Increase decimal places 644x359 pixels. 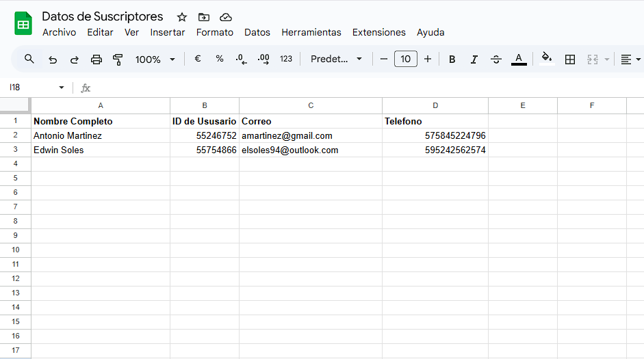click(263, 59)
